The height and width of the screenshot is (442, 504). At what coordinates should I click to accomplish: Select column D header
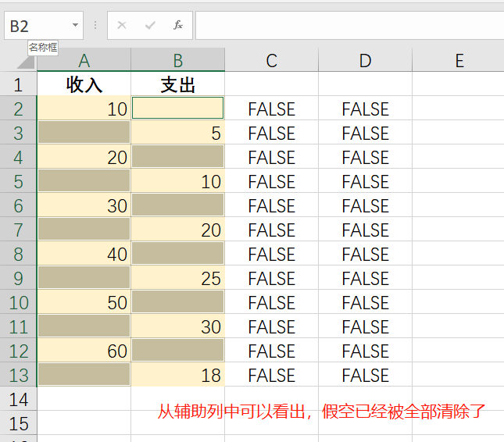click(x=365, y=60)
